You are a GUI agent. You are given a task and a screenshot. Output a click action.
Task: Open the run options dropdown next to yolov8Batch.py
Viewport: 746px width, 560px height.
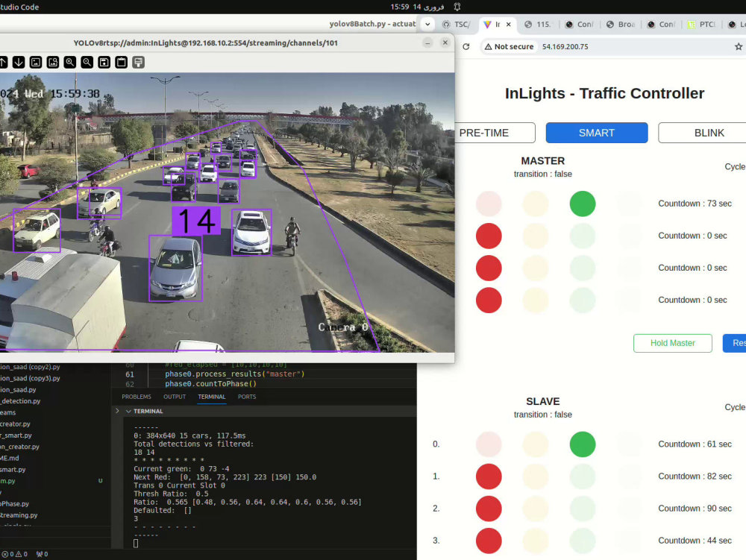click(x=427, y=24)
